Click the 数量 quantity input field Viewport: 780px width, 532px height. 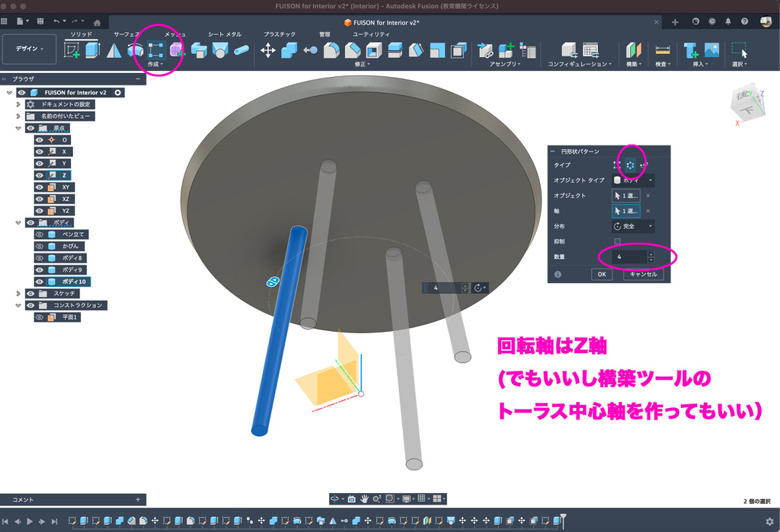pyautogui.click(x=629, y=257)
